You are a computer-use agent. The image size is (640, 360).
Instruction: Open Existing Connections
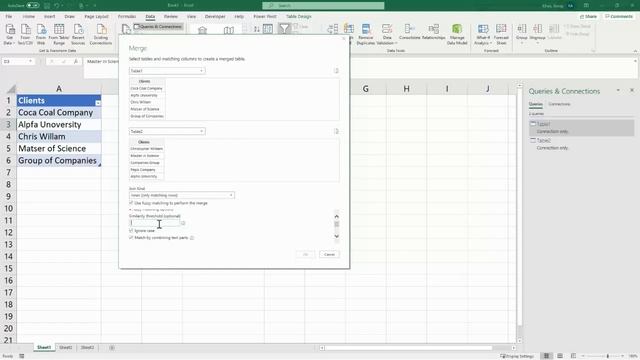click(101, 34)
